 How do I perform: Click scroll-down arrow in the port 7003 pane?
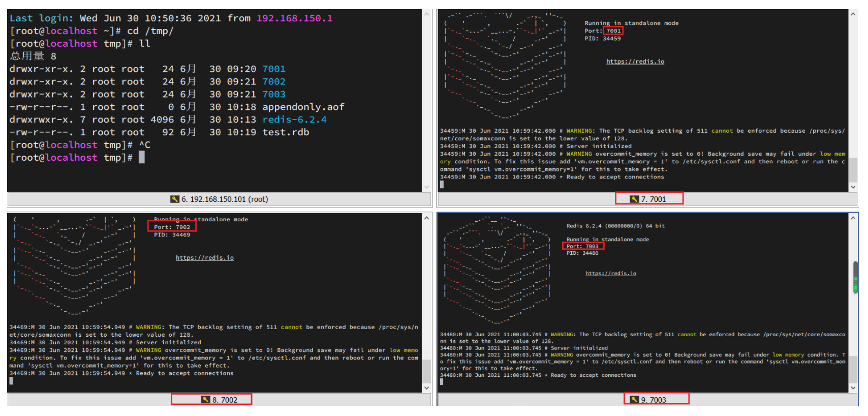coord(853,388)
